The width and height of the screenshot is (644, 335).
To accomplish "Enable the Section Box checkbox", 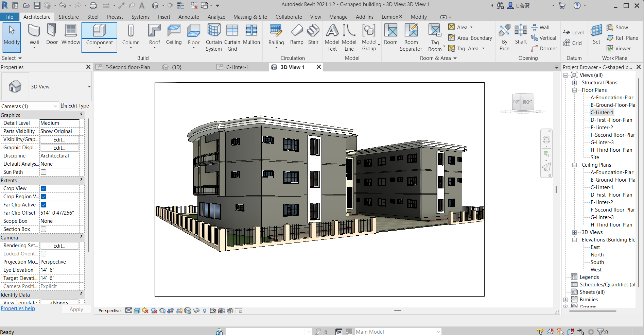I will click(43, 229).
